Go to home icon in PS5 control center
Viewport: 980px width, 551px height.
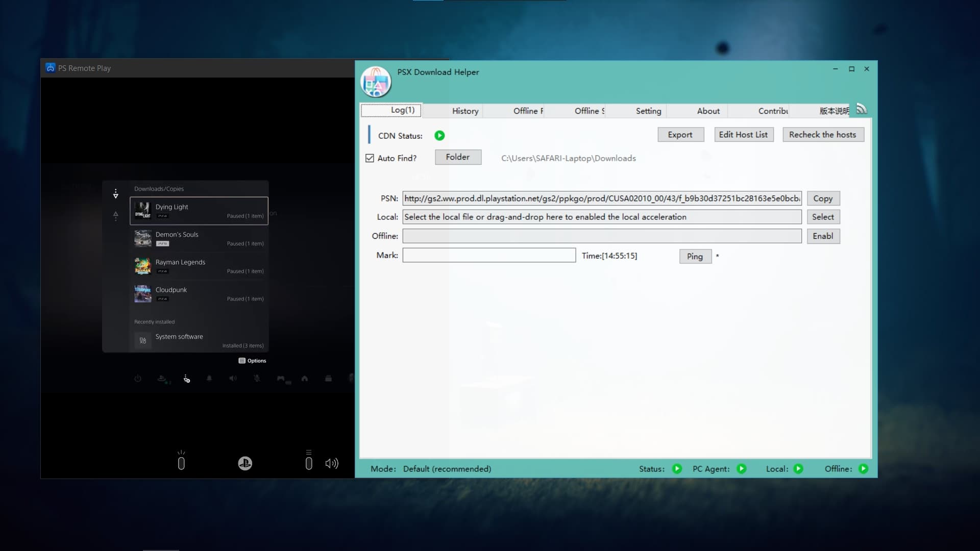(305, 379)
